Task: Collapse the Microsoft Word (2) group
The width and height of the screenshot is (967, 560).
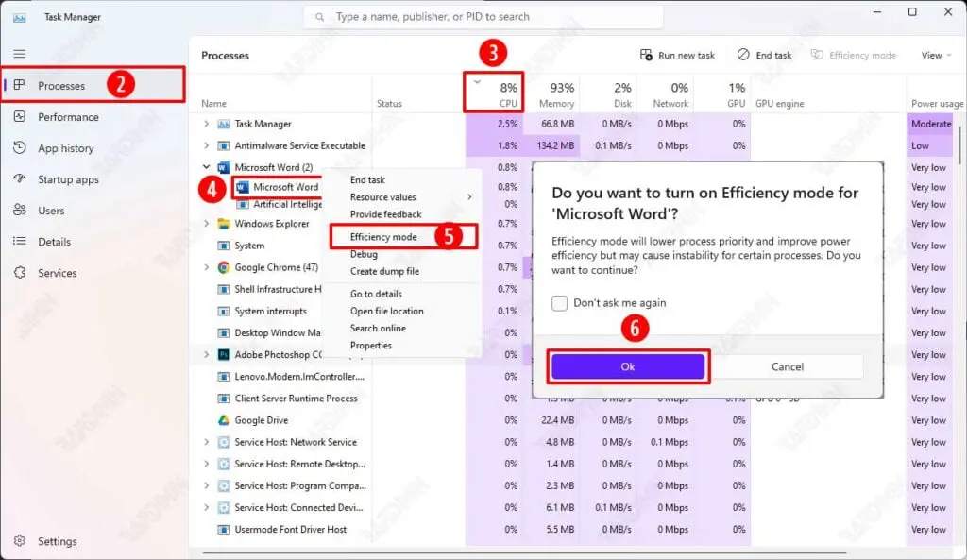Action: (207, 167)
